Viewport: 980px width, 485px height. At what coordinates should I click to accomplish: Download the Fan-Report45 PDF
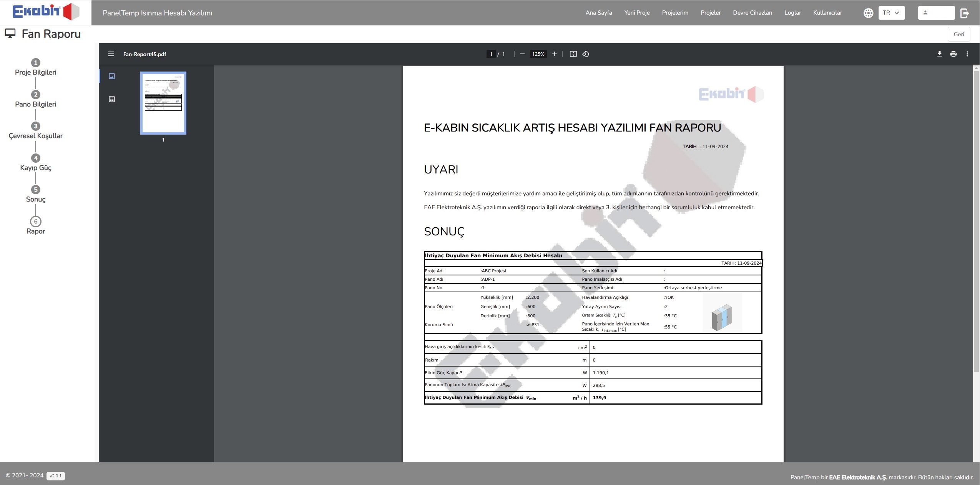[939, 54]
